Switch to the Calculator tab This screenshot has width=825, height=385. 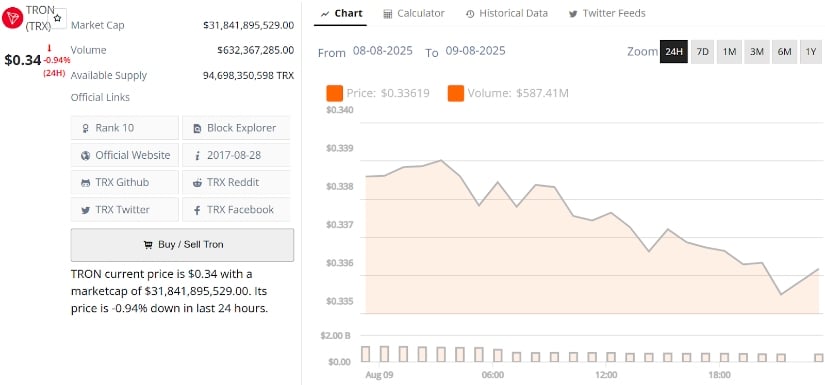414,13
